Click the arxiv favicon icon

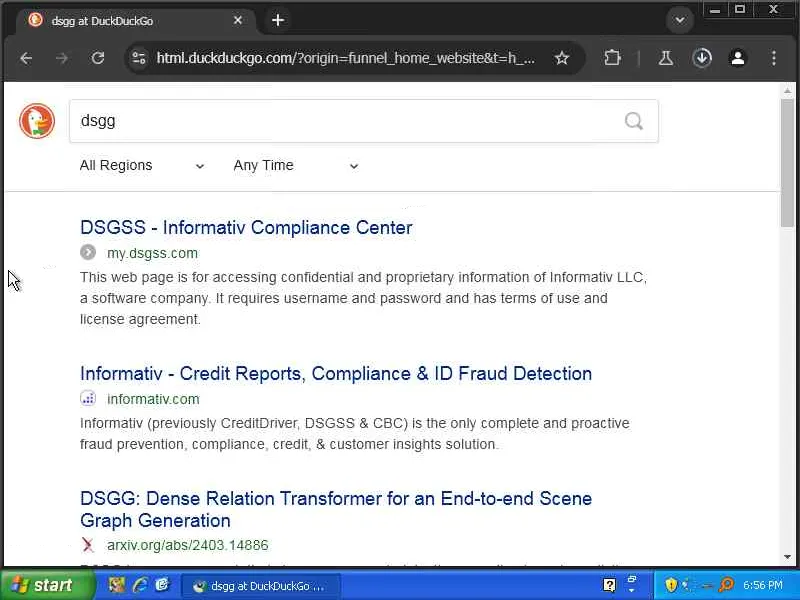88,545
